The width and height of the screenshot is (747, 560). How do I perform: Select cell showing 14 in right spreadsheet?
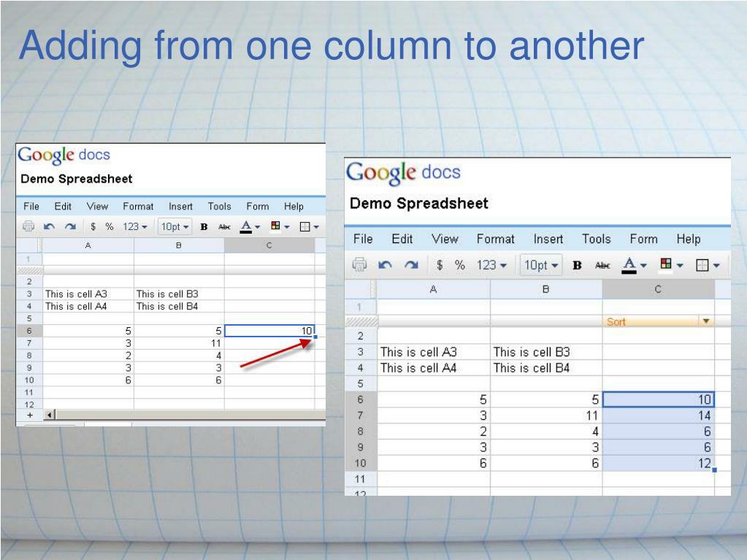tap(659, 415)
